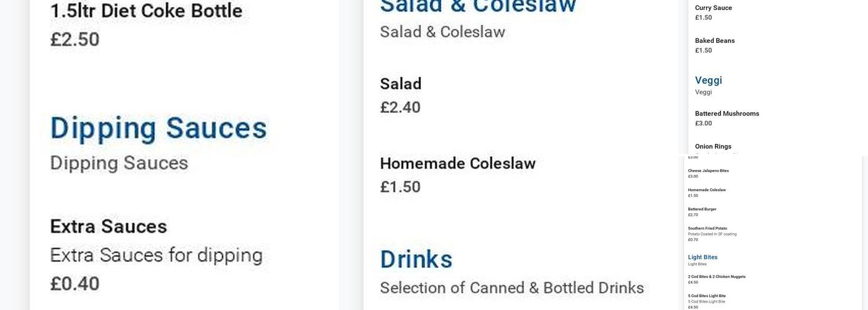
Task: Select the 1.5ltr Diet Coke Bottle item
Action: point(146,11)
